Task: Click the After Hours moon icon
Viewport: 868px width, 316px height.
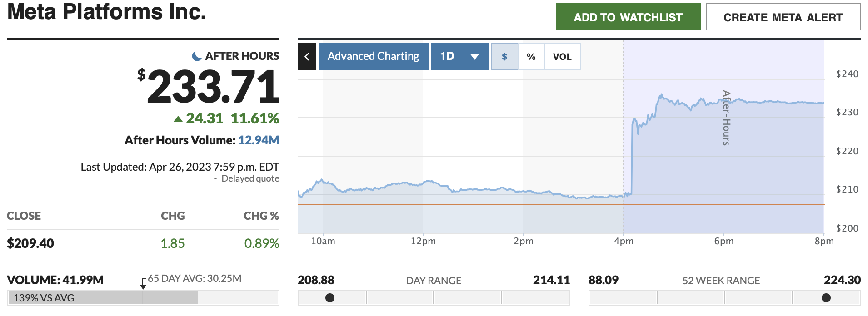Action: 197,56
